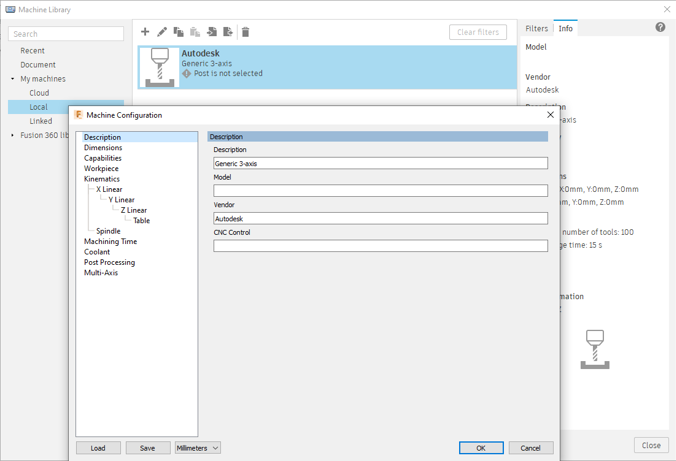This screenshot has height=461, width=676.
Task: Select Z Linear axis node
Action: point(134,210)
